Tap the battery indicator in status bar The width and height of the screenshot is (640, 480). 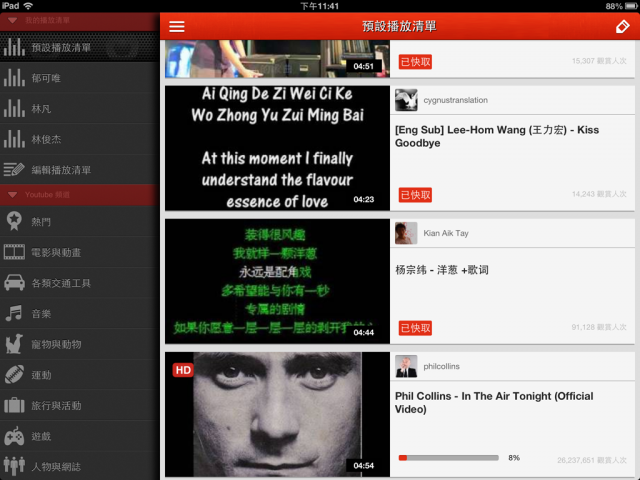click(631, 6)
